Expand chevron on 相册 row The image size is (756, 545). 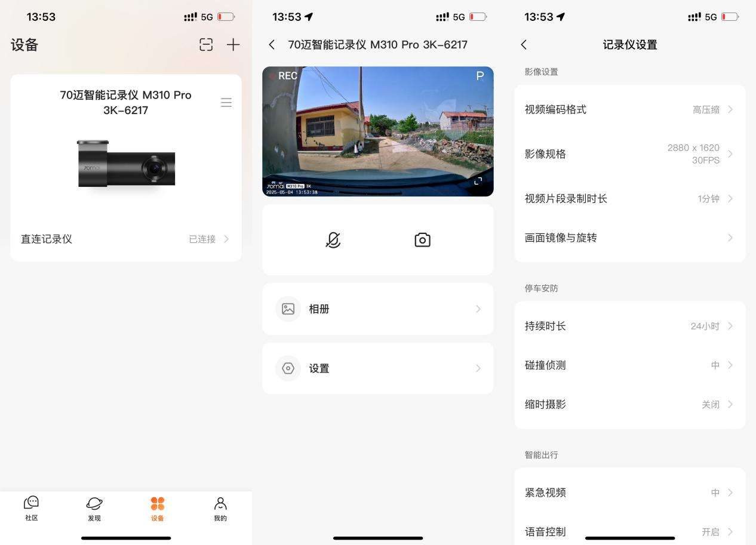click(x=478, y=309)
